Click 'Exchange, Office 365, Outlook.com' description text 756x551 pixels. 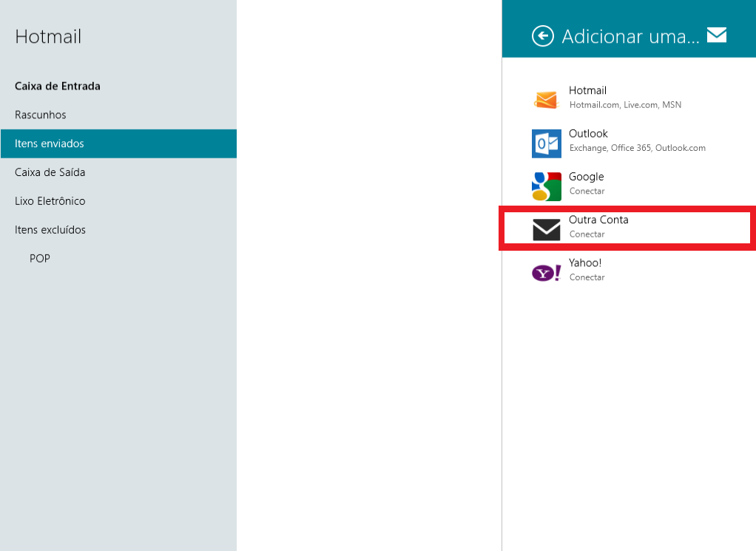(x=638, y=148)
